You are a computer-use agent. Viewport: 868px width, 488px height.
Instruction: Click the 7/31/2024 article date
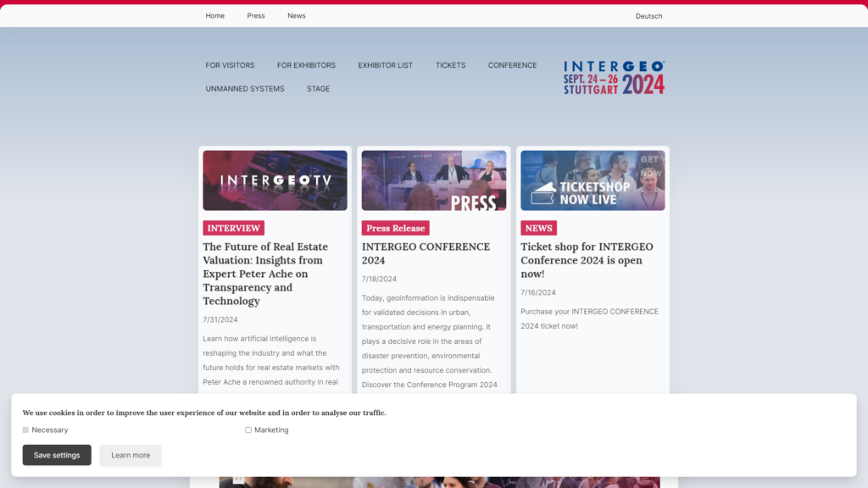tap(220, 319)
